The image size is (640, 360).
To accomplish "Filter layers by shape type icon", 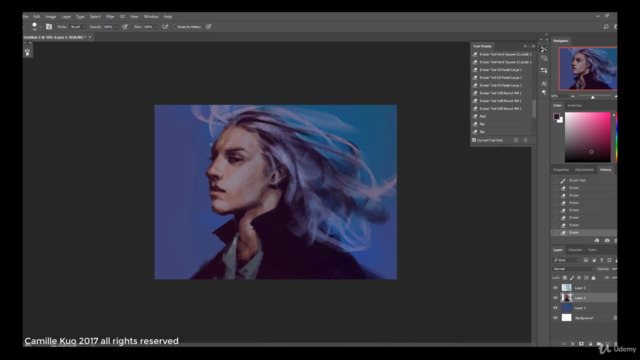I will coord(609,260).
